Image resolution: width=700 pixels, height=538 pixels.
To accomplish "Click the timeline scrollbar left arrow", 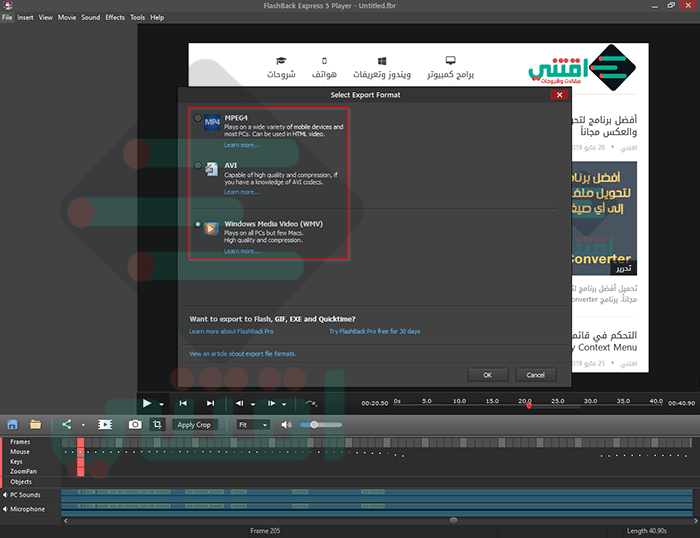I will pos(66,521).
